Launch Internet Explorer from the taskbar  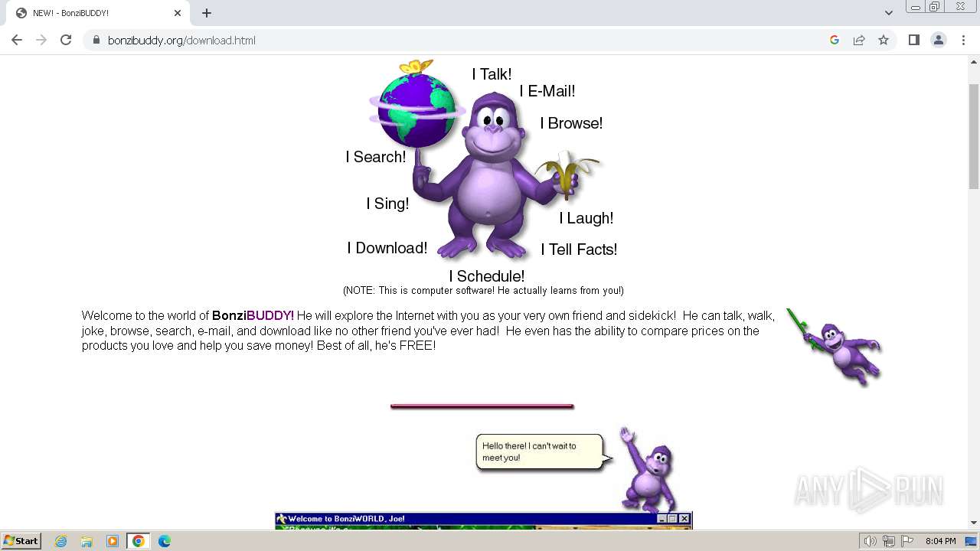(x=61, y=541)
